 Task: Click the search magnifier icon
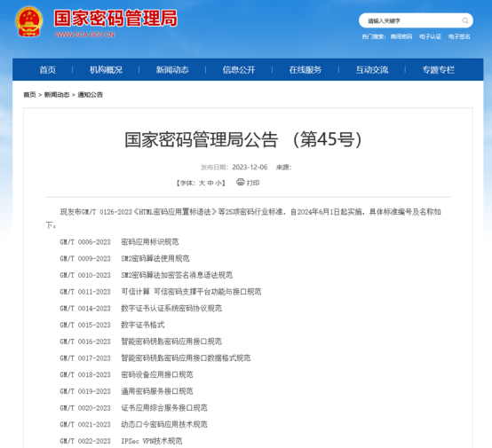tap(465, 20)
